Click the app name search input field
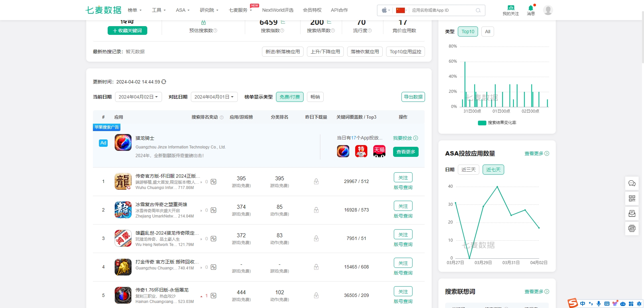Viewport: 644px width, 308px height. [443, 10]
